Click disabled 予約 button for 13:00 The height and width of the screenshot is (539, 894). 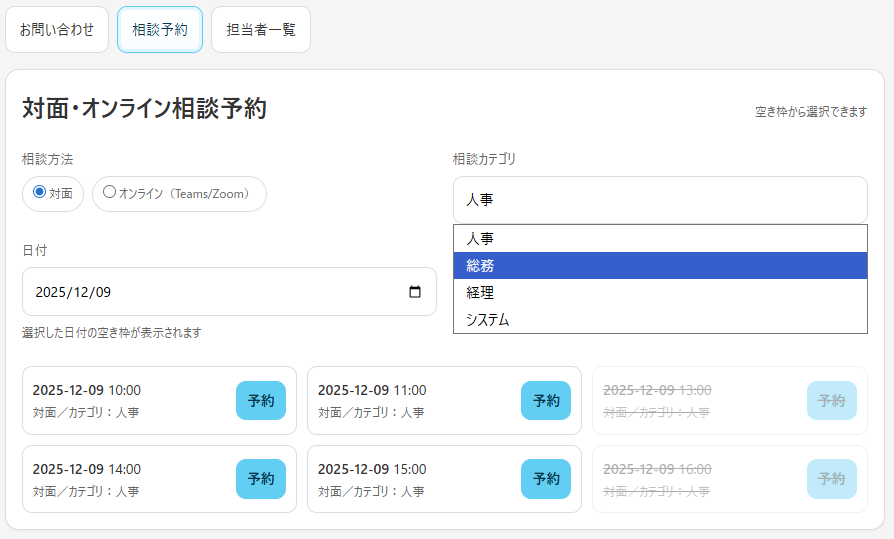click(831, 400)
